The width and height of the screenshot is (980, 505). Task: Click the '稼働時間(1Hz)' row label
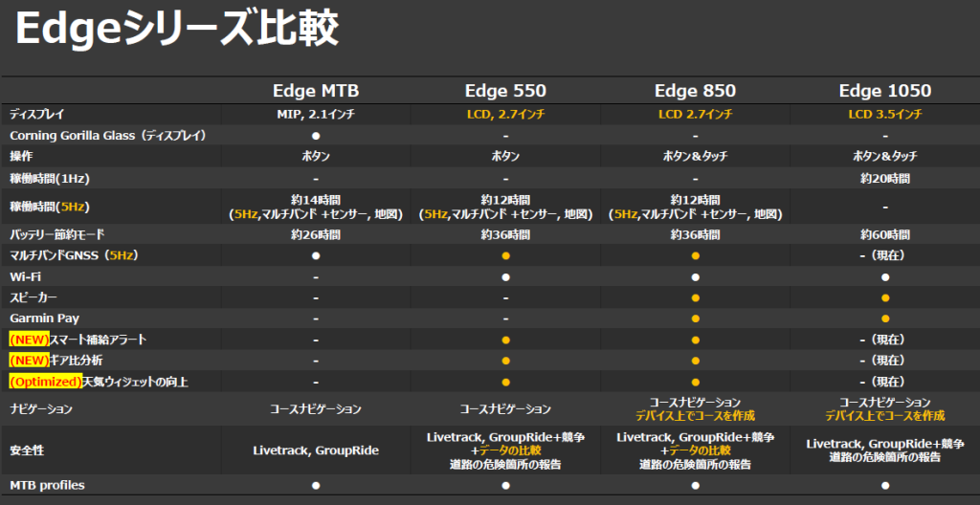[50, 179]
